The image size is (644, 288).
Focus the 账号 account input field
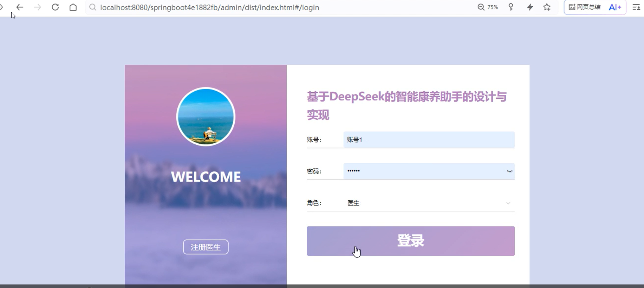point(429,140)
